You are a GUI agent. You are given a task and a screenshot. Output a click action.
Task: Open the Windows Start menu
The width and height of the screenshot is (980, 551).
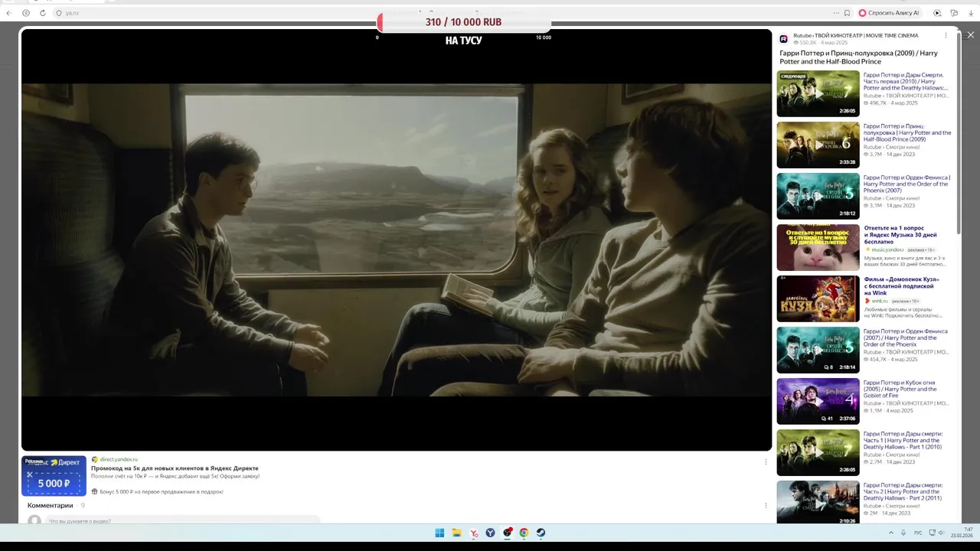point(439,533)
